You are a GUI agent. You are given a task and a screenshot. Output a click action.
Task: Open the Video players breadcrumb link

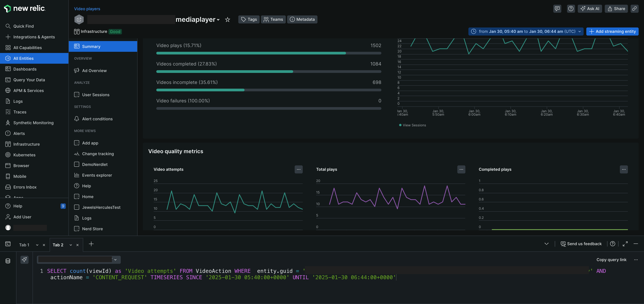(x=87, y=9)
